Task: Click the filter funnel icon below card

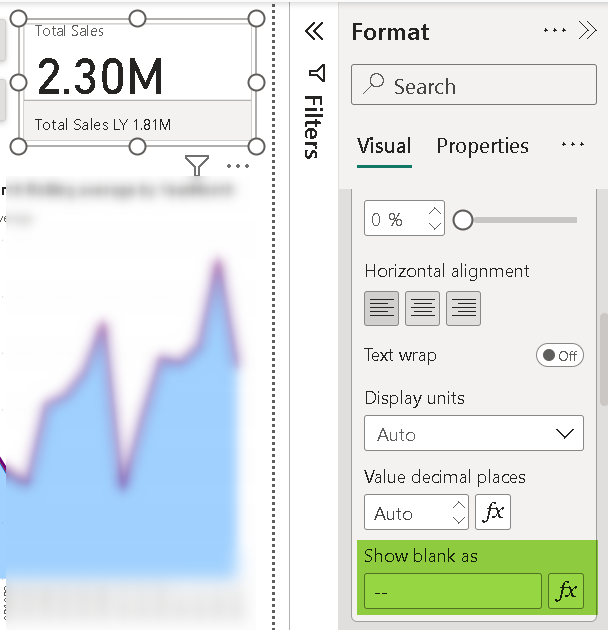Action: point(197,166)
